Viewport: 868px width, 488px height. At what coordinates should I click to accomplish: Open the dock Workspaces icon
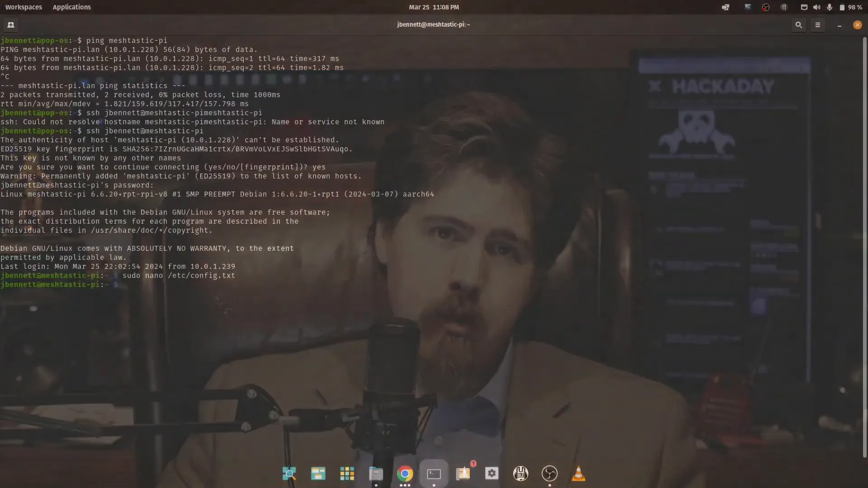point(318,474)
